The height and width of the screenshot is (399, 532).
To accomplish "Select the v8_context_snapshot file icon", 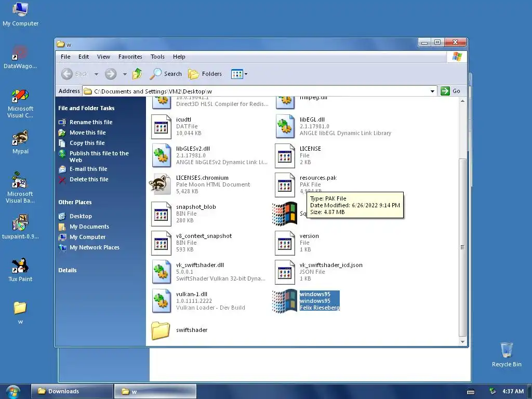I will (x=161, y=243).
